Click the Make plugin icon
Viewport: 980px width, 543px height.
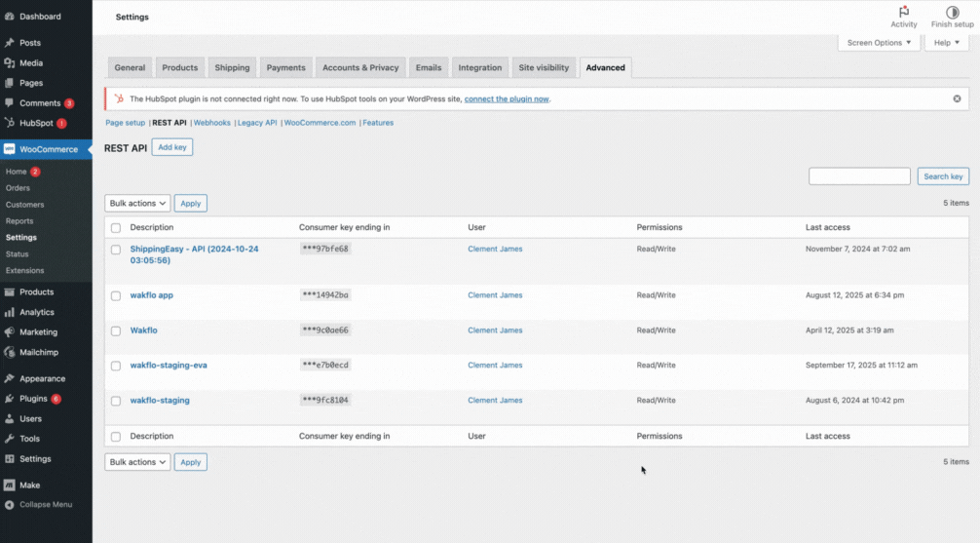click(x=10, y=485)
